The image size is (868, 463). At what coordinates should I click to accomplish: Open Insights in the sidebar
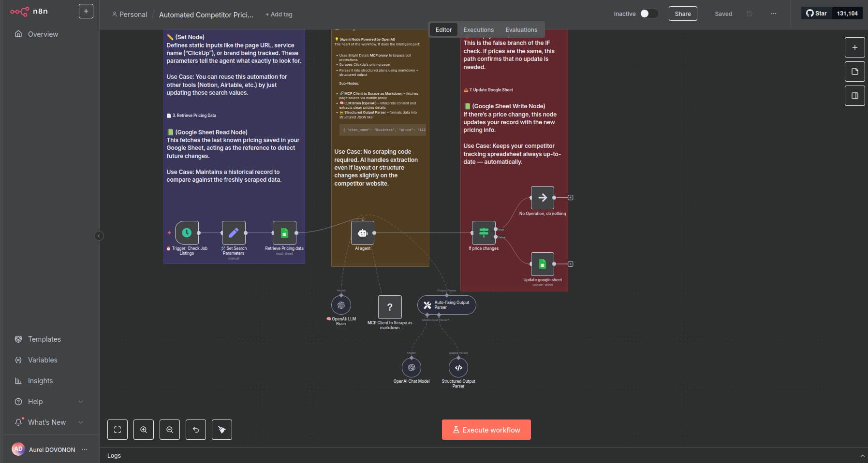pyautogui.click(x=40, y=381)
